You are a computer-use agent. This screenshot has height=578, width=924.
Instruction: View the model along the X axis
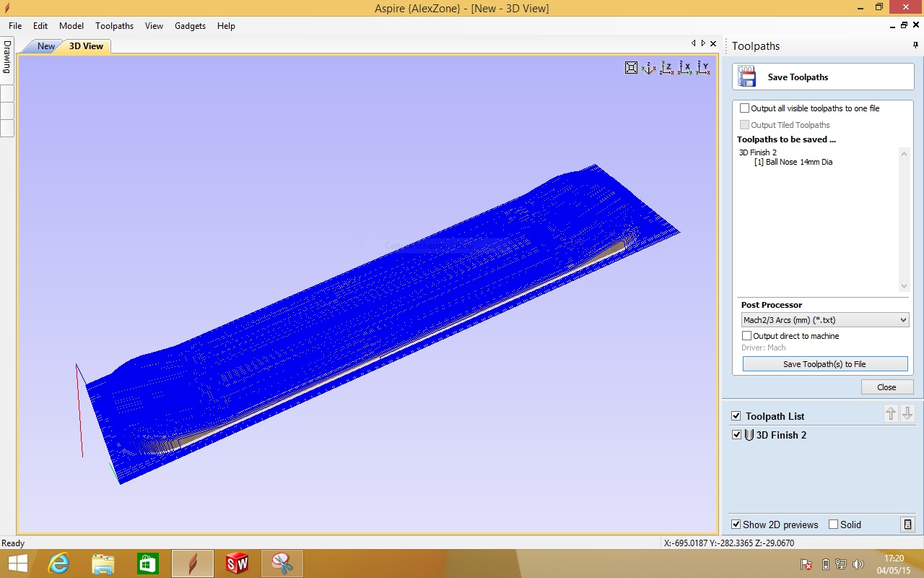click(685, 67)
